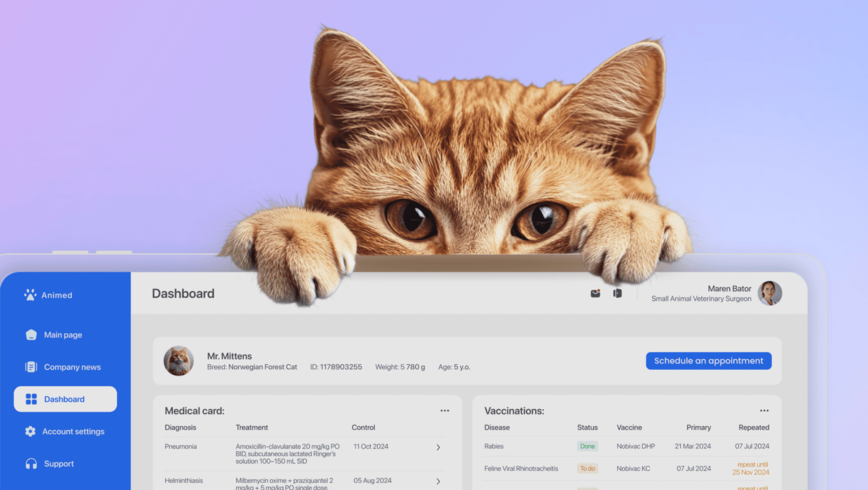
Task: Expand the Helminthiasis record chevron
Action: tap(438, 481)
